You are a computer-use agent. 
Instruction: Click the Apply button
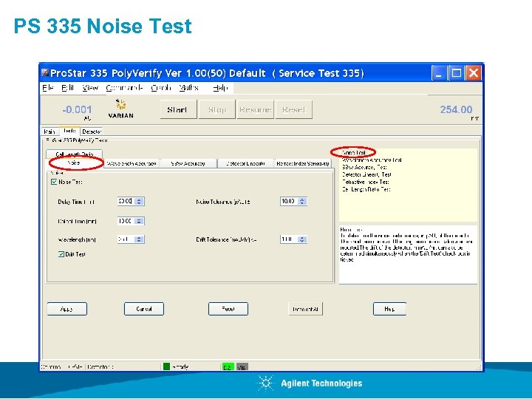click(x=66, y=309)
